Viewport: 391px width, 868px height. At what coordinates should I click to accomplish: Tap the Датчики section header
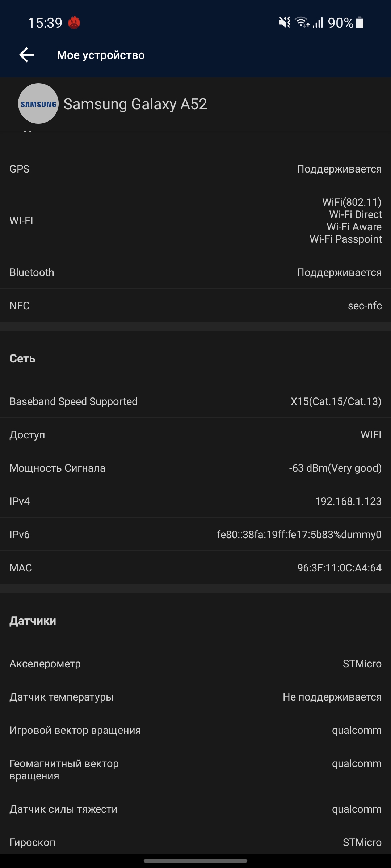pos(33,621)
